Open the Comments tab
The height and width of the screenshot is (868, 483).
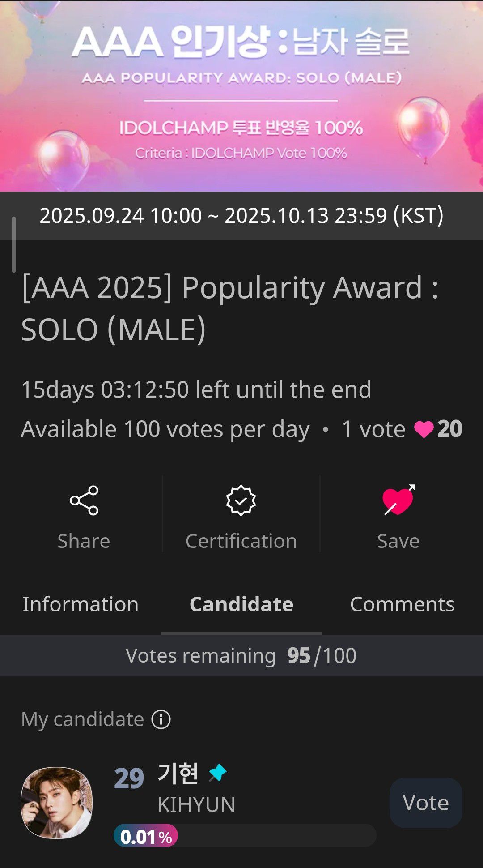[402, 604]
